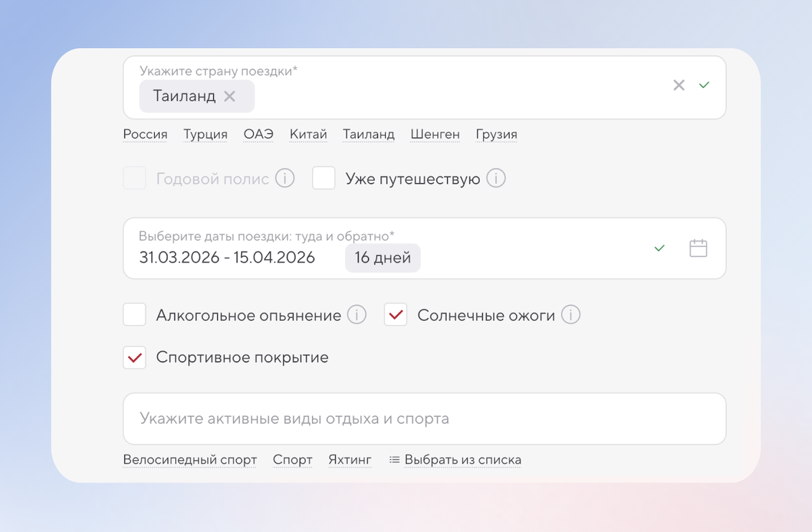Viewport: 812px width, 532px height.
Task: Open the info icon beside Уже путешествую
Action: [x=496, y=178]
